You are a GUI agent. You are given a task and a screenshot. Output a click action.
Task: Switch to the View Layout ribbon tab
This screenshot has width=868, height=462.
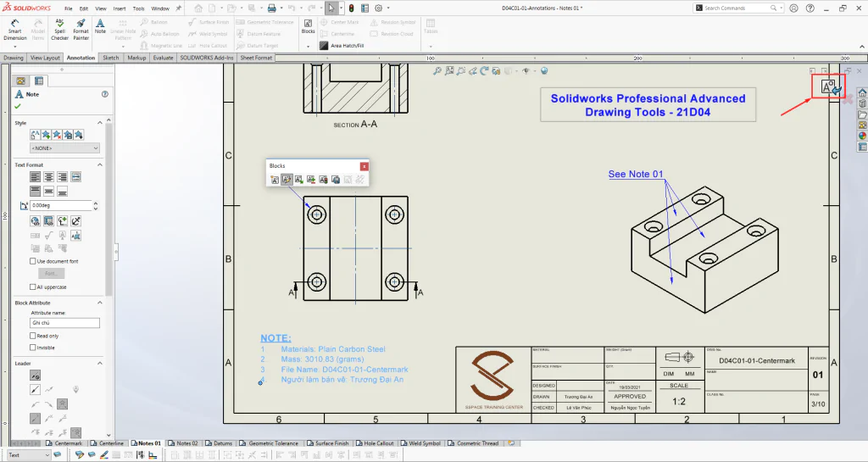[45, 58]
